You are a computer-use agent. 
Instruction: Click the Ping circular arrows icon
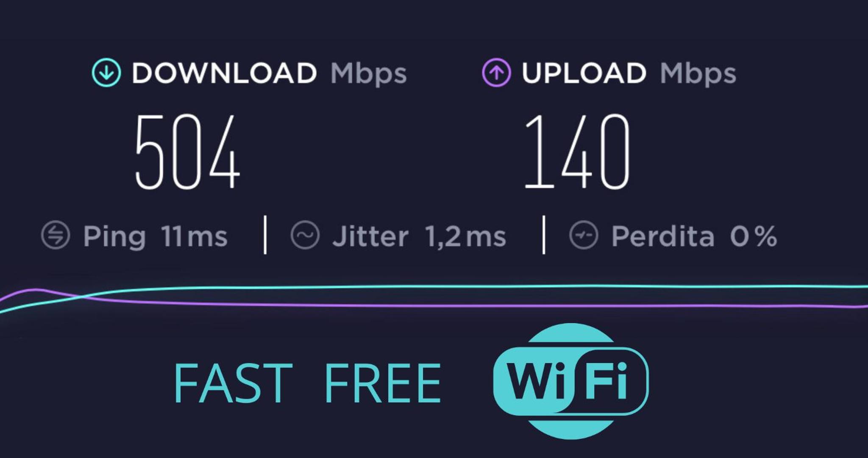coord(56,235)
